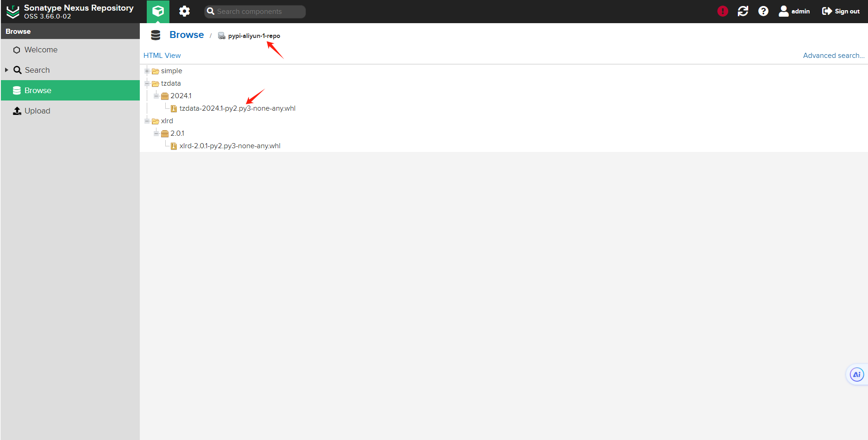
Task: Click the 2.0.1 package icon
Action: coord(165,133)
